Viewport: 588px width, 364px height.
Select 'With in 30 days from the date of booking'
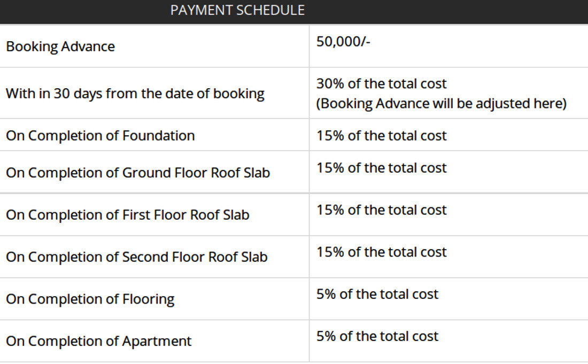click(x=135, y=94)
